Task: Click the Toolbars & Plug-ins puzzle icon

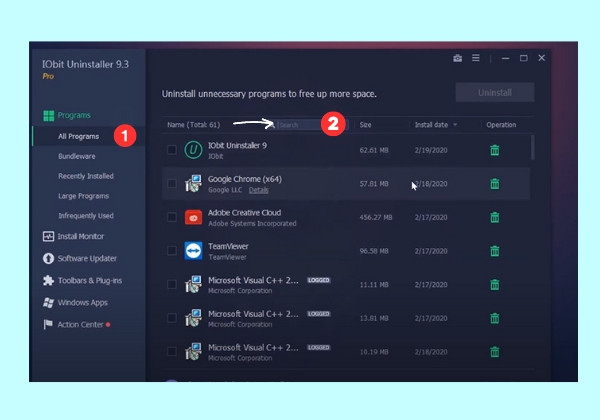Action: [48, 280]
